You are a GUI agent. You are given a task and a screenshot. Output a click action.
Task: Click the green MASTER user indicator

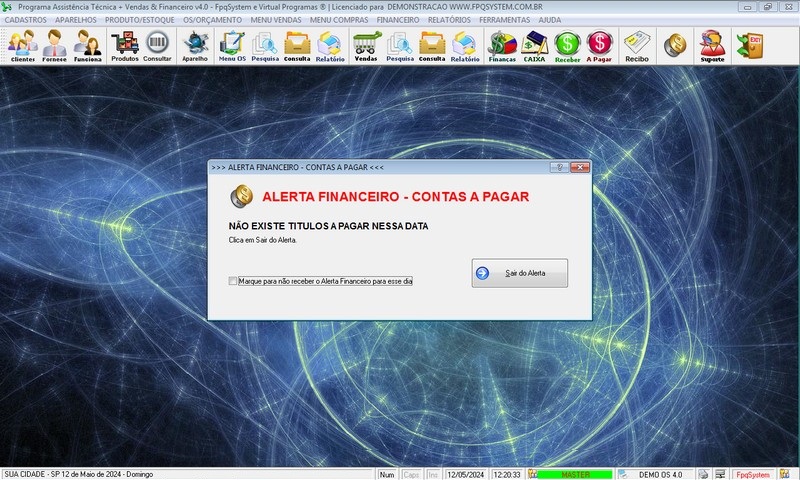coord(575,474)
